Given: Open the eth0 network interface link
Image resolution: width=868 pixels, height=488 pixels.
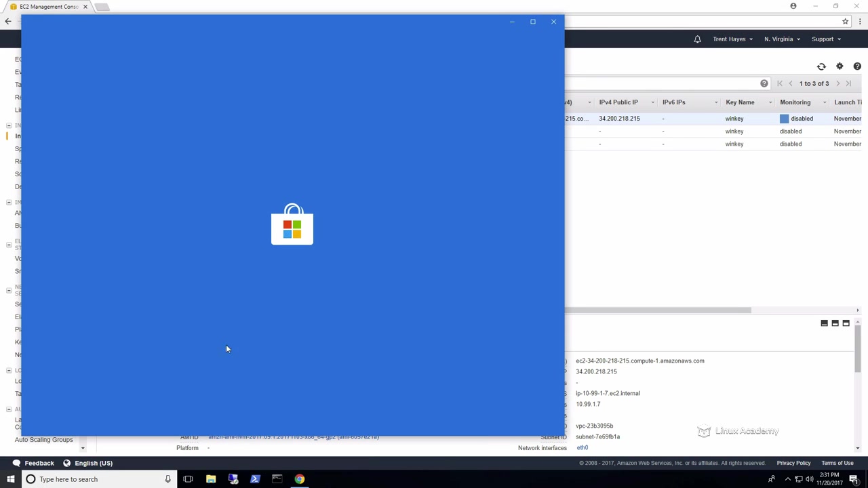Looking at the screenshot, I should [583, 448].
